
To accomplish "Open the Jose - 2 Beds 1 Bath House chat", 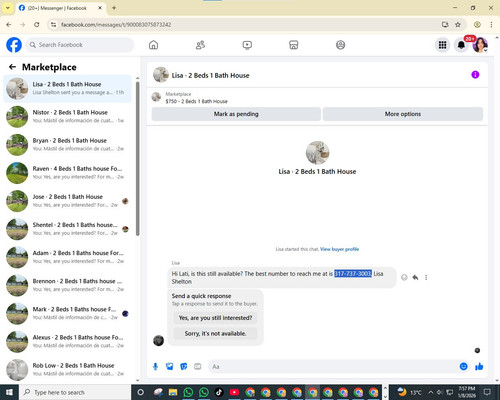I will (67, 201).
